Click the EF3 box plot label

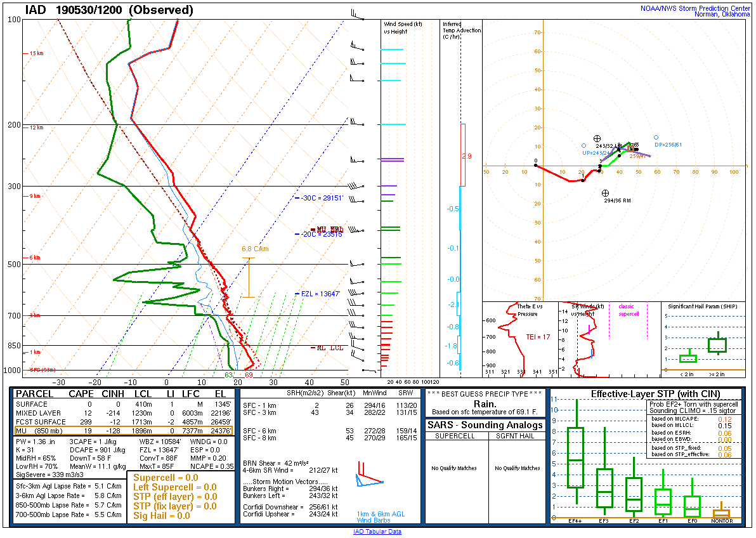click(604, 521)
